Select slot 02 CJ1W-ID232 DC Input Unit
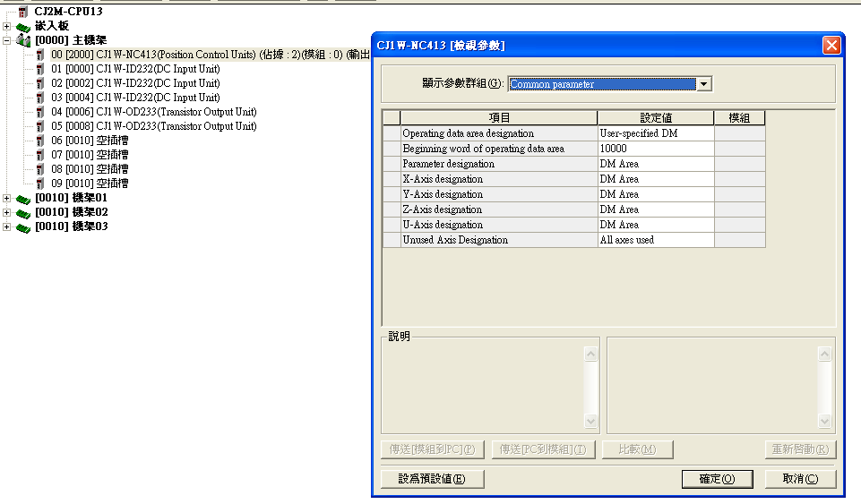The width and height of the screenshot is (861, 504). (158, 83)
